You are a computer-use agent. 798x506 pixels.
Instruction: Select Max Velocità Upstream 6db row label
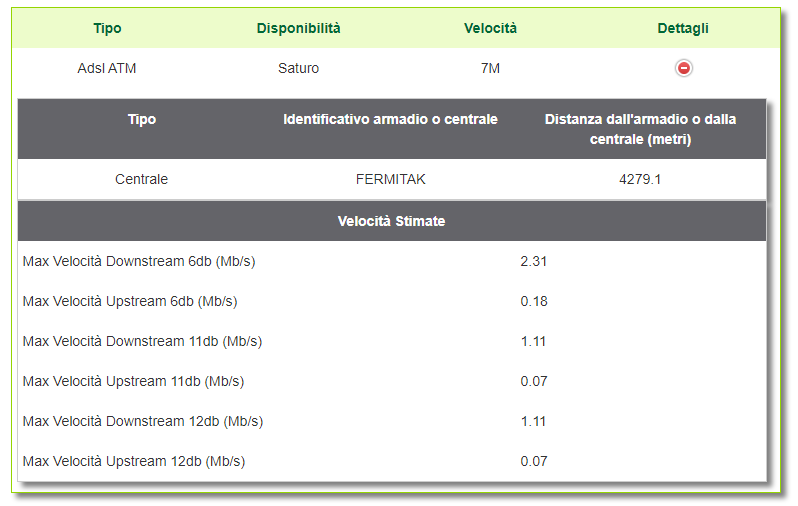(130, 301)
